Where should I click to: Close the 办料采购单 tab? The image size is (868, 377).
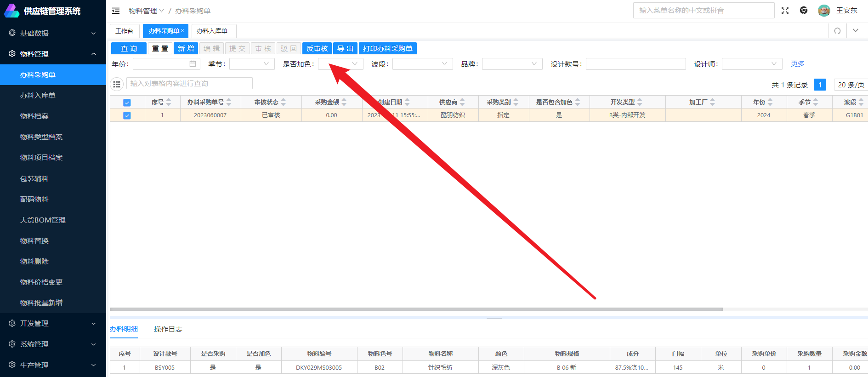pos(182,31)
